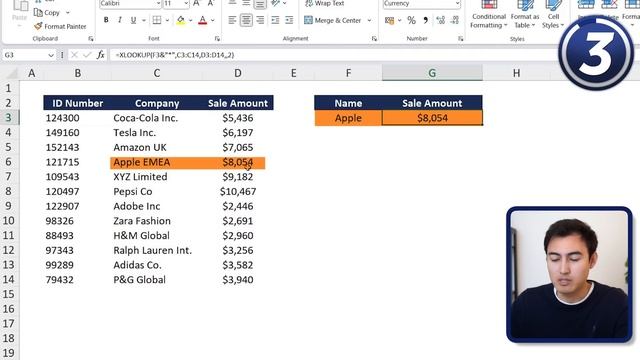
Task: Select row 6 header
Action: (x=9, y=162)
